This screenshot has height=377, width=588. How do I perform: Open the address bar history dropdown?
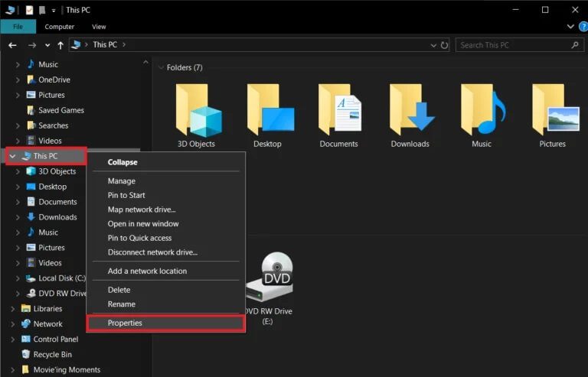(x=432, y=45)
